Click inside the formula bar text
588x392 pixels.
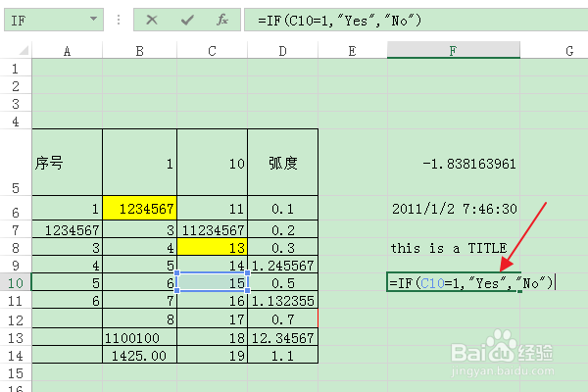pyautogui.click(x=416, y=20)
